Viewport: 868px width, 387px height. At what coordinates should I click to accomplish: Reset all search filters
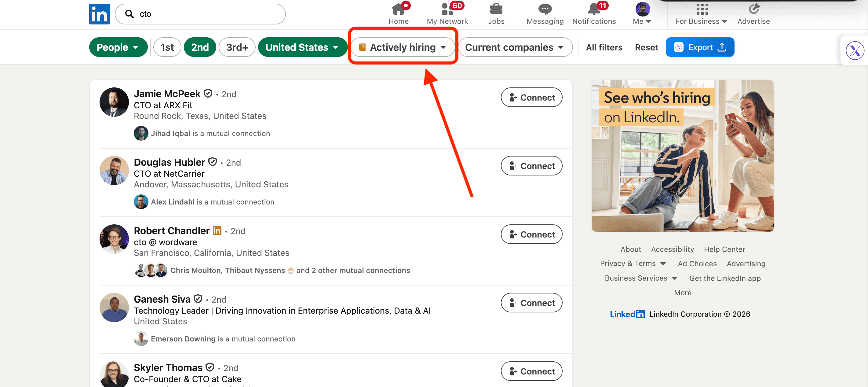[646, 47]
